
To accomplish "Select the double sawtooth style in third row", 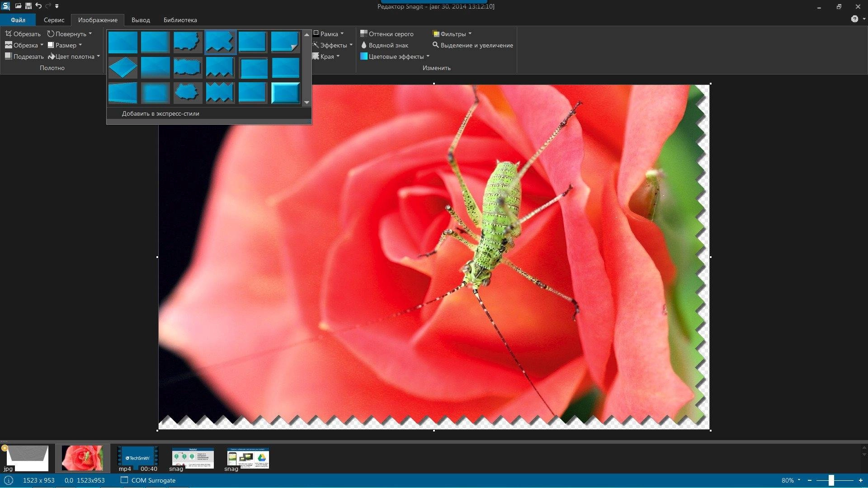I will tap(220, 93).
